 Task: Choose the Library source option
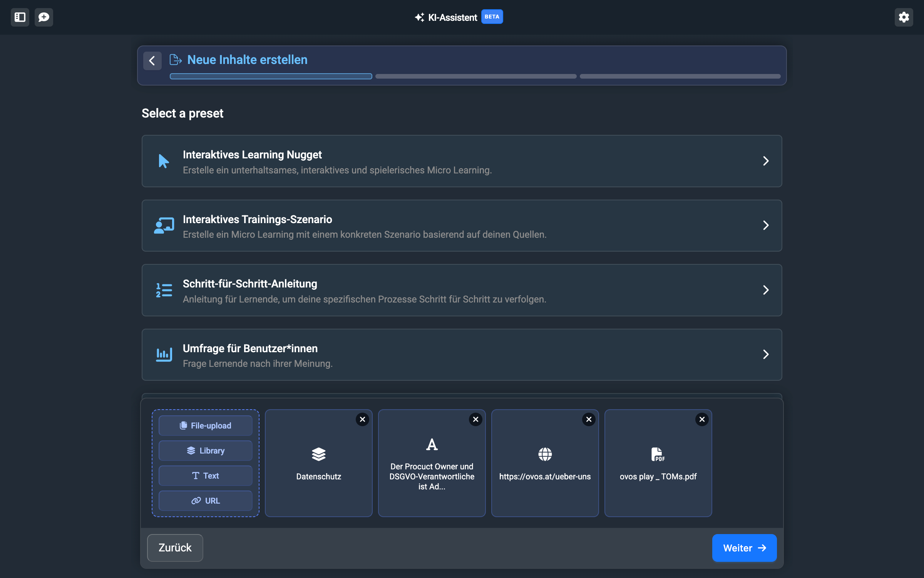pyautogui.click(x=205, y=450)
